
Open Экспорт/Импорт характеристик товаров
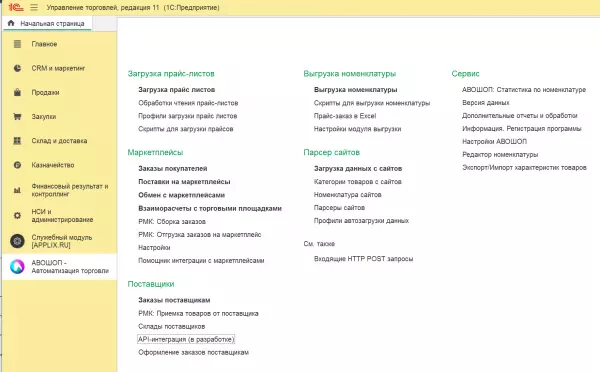click(524, 168)
